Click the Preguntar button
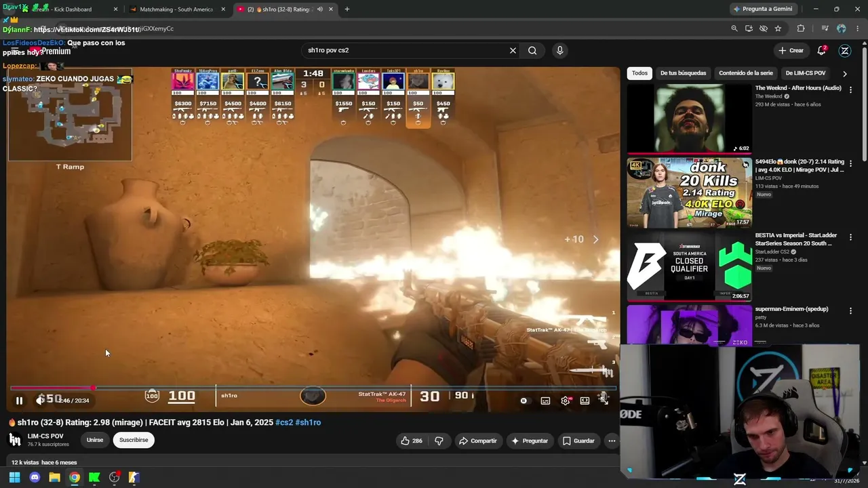The image size is (868, 488). (530, 441)
